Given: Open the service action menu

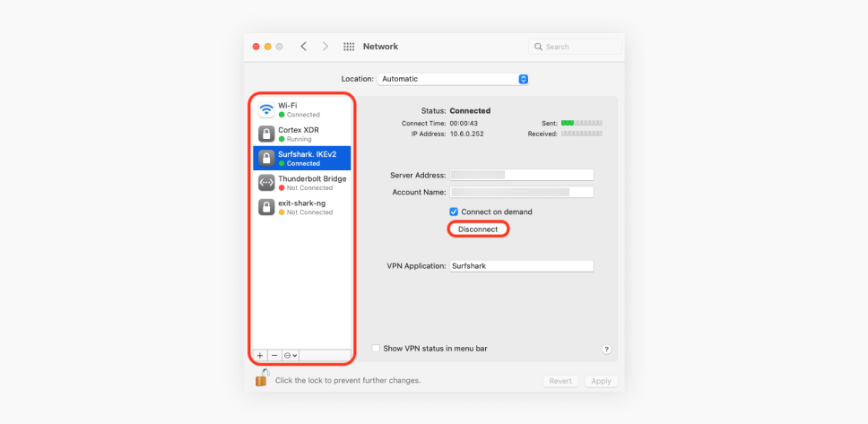Looking at the screenshot, I should pos(291,355).
